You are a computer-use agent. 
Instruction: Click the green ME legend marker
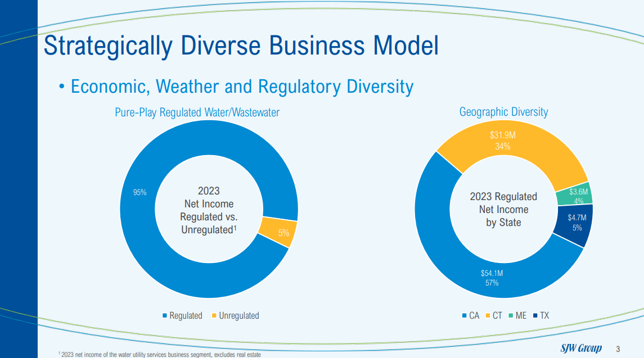pos(511,316)
